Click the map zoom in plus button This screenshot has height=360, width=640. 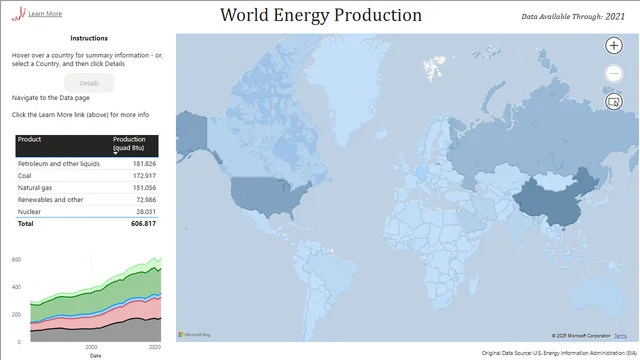click(613, 46)
